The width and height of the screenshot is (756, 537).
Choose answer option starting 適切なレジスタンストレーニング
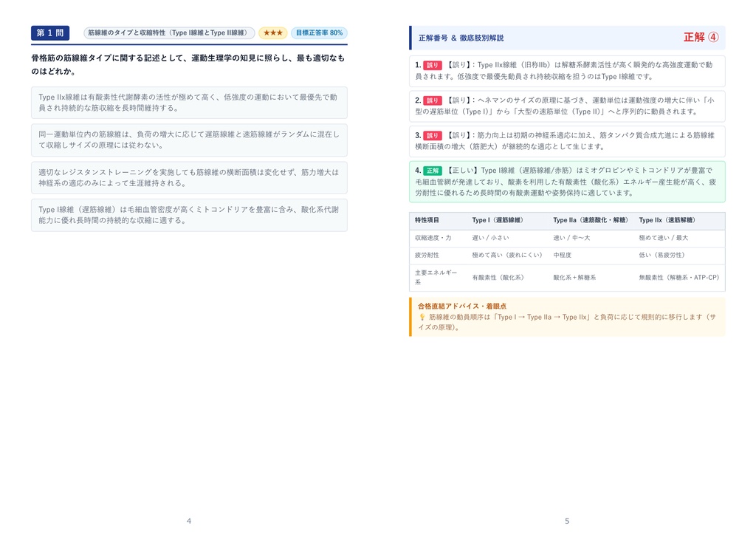coord(189,177)
